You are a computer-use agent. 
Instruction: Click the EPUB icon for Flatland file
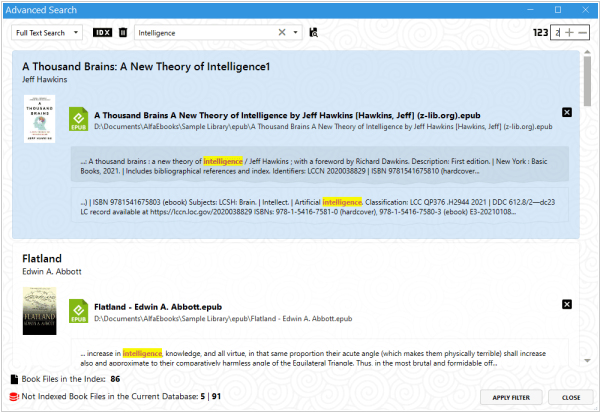(76, 310)
